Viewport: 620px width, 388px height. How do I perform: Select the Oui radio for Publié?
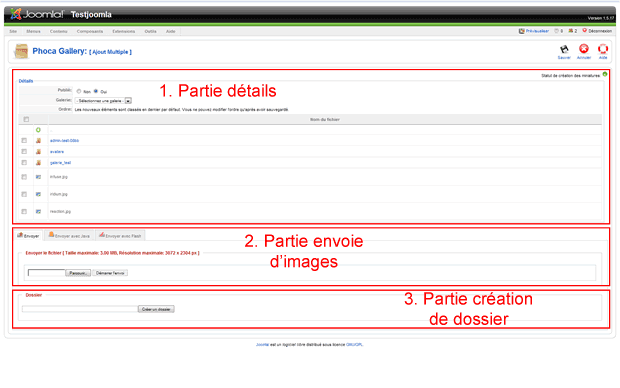click(x=96, y=91)
